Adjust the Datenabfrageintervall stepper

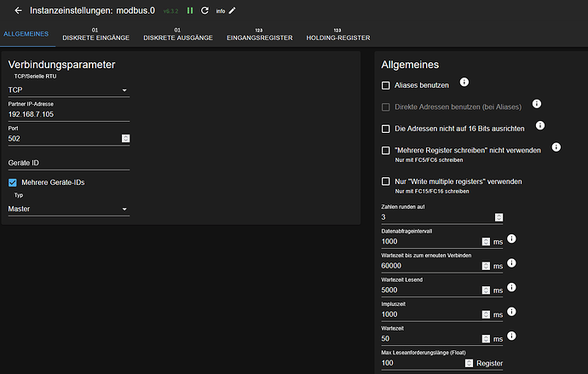486,242
